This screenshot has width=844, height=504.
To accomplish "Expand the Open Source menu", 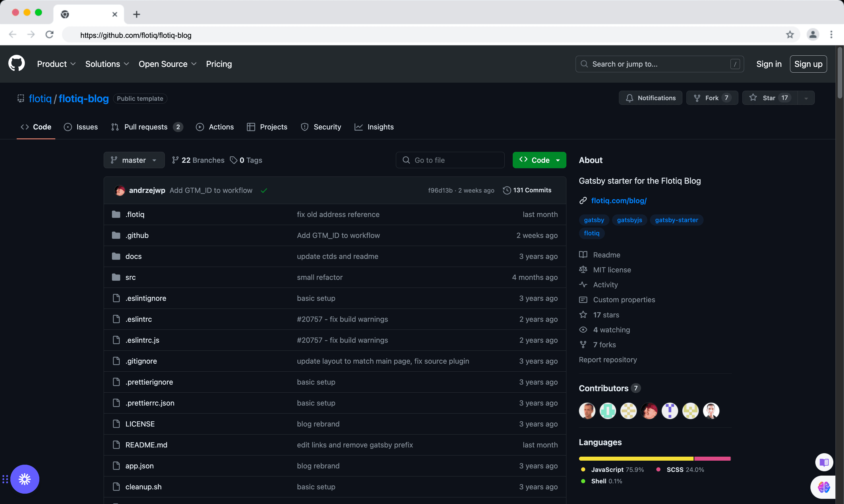I will pos(167,64).
